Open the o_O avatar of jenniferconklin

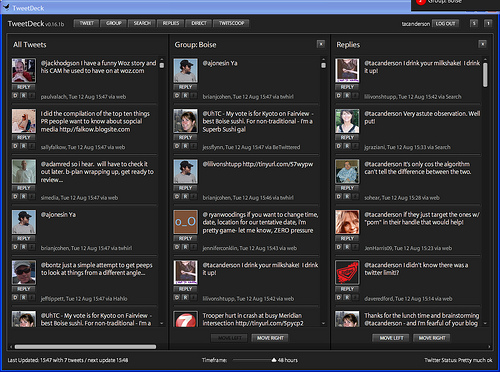click(x=186, y=222)
